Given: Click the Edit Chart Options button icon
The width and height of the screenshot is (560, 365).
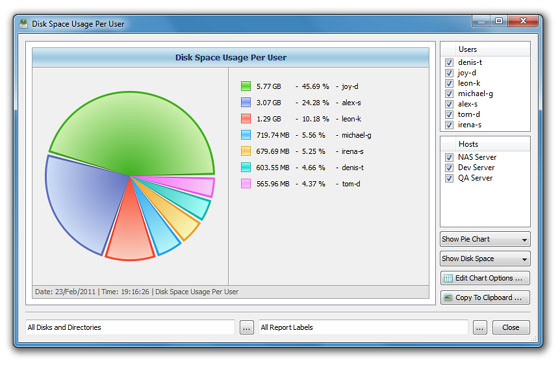Looking at the screenshot, I should point(448,278).
